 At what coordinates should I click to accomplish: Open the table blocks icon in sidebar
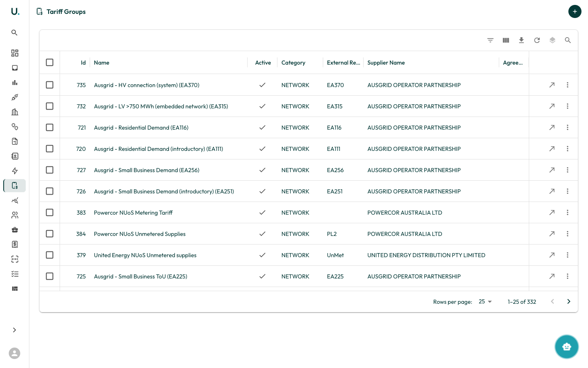(x=15, y=289)
